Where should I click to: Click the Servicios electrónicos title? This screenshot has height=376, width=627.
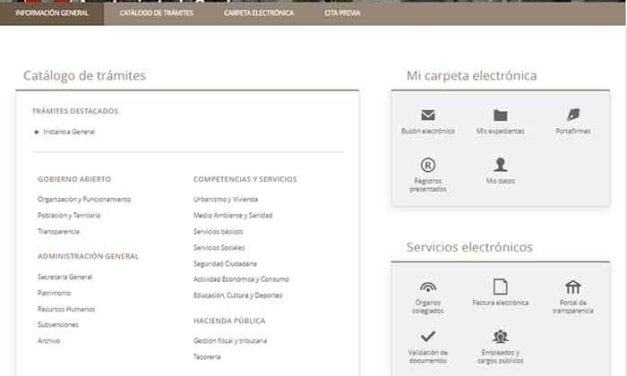(469, 247)
